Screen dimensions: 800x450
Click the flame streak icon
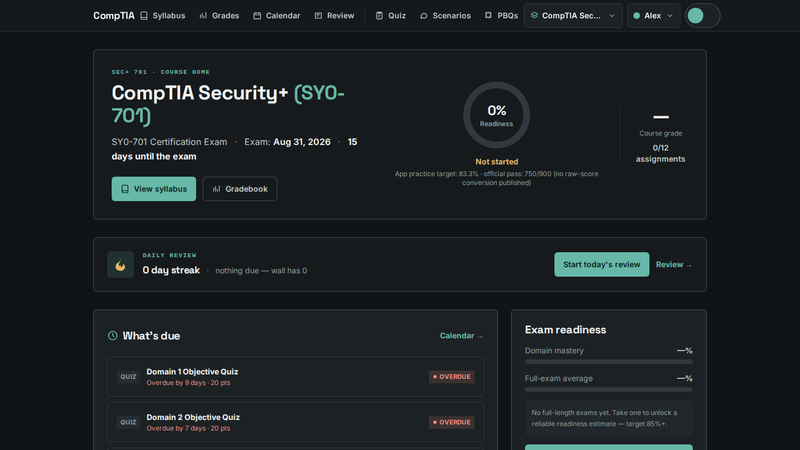tap(120, 264)
